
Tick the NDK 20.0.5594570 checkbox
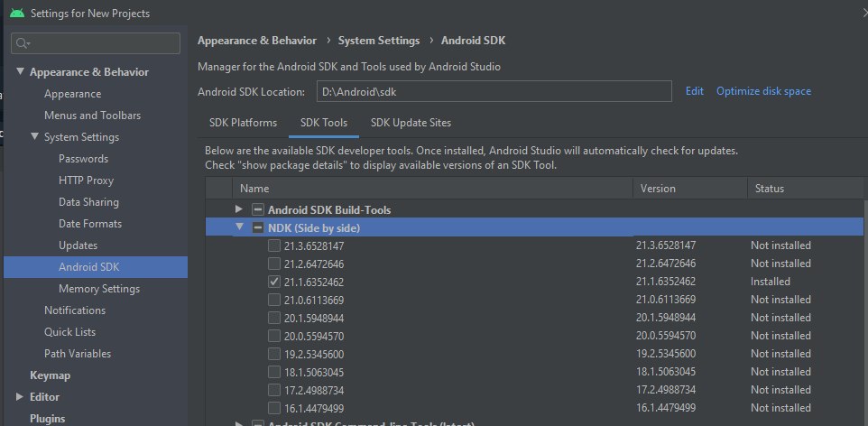tap(274, 336)
